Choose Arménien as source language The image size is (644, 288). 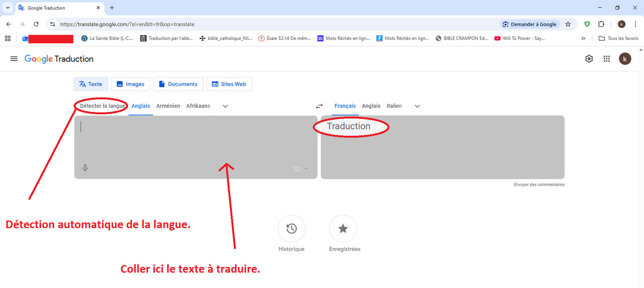pos(168,106)
